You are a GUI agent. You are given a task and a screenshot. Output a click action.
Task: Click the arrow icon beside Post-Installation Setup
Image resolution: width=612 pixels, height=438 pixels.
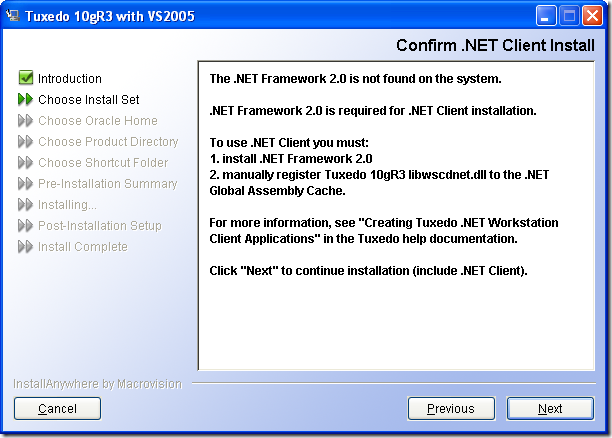point(26,225)
